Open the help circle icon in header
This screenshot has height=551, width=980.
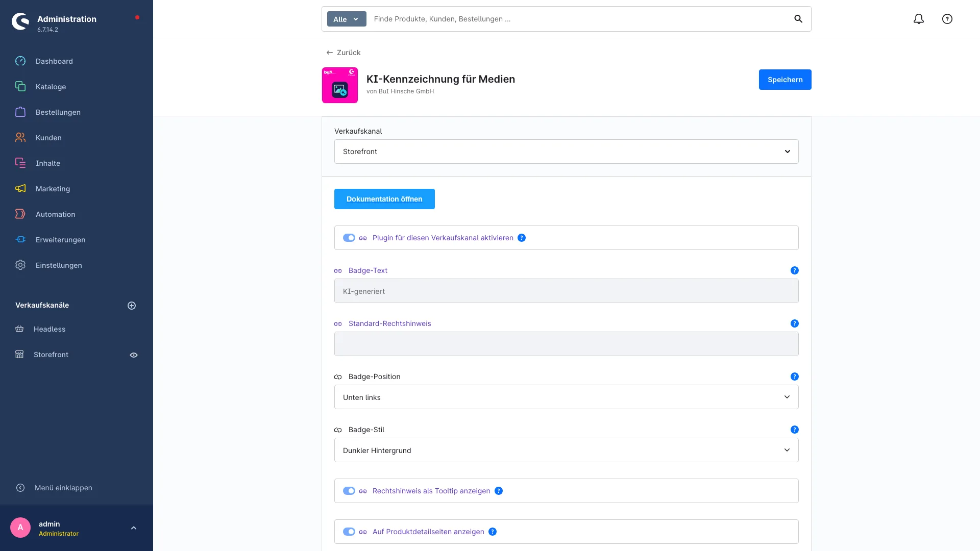(x=947, y=19)
